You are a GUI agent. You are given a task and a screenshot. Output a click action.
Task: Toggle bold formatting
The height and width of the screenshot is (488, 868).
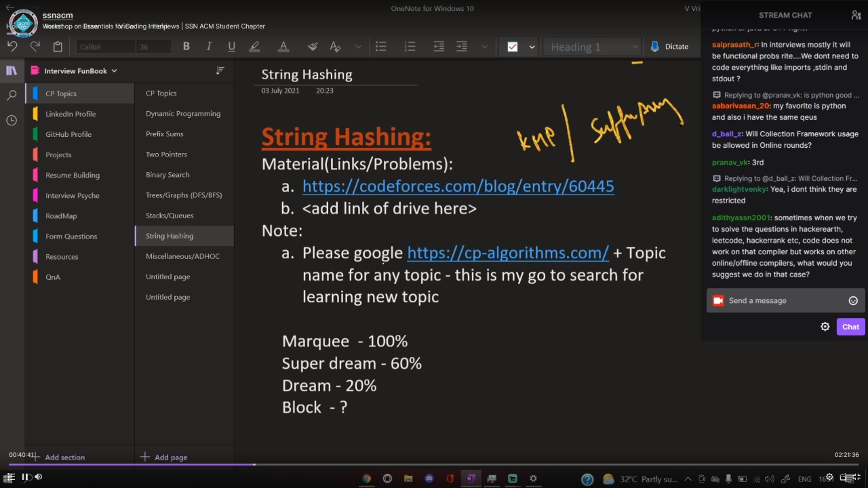pyautogui.click(x=186, y=47)
